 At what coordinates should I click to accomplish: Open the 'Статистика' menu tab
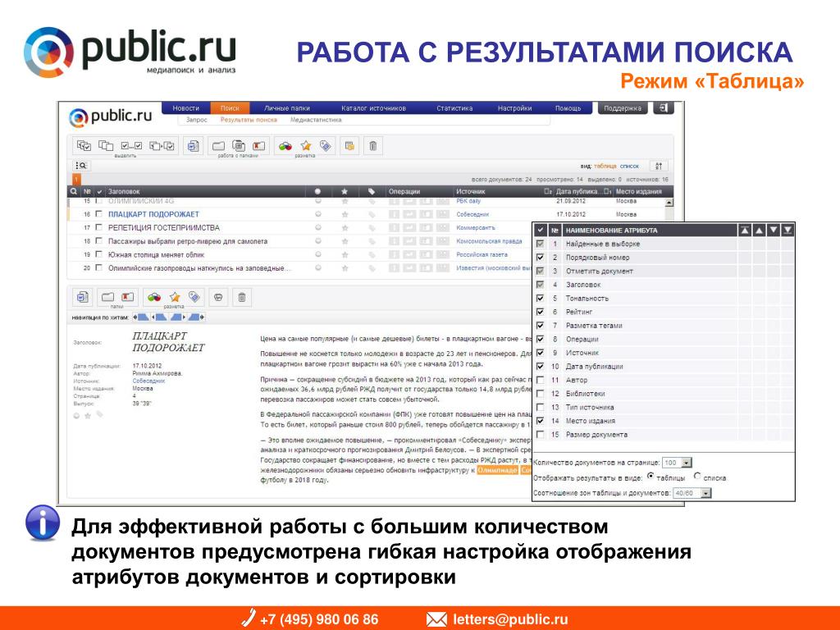coord(454,108)
